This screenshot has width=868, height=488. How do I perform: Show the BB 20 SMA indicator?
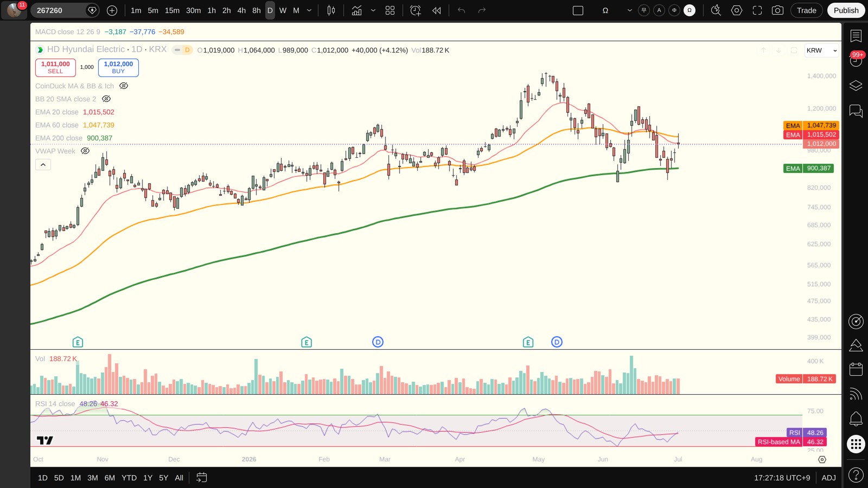pos(106,99)
